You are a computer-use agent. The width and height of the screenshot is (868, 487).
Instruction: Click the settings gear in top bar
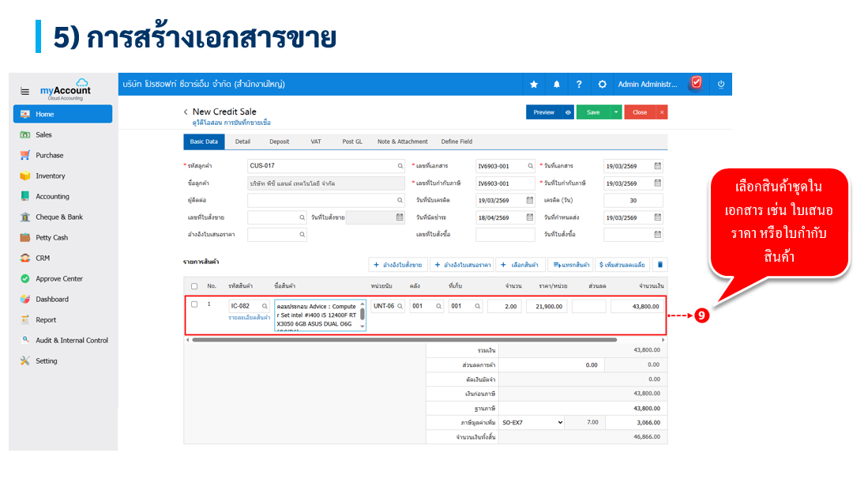click(603, 85)
